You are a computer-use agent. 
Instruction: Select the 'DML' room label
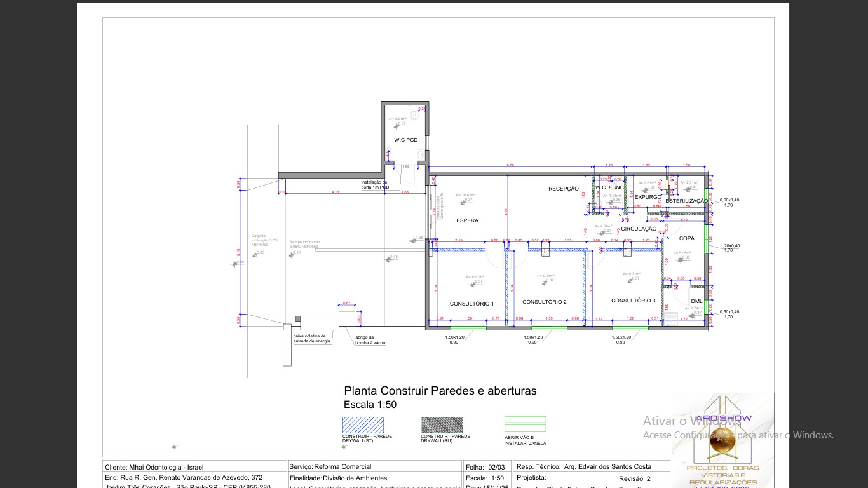click(x=697, y=301)
